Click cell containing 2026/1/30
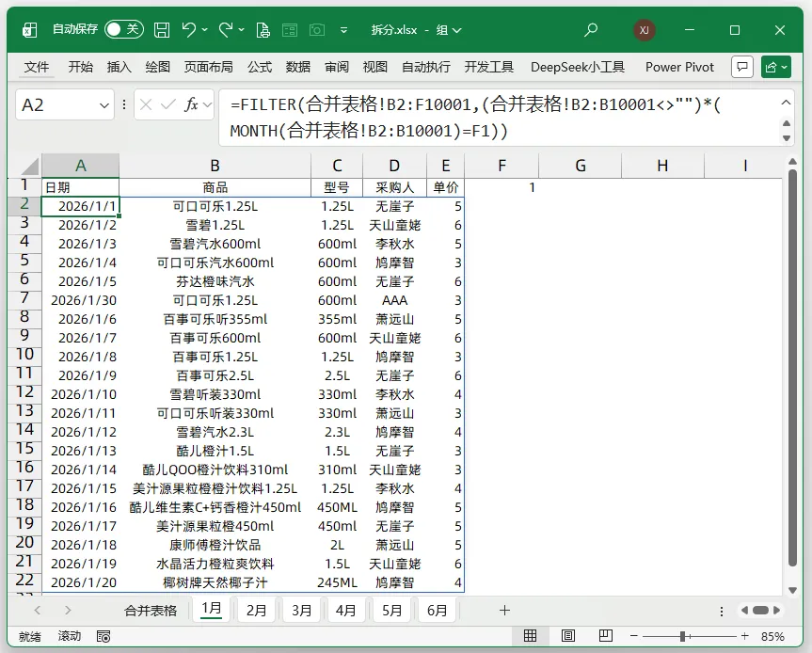 click(x=80, y=300)
